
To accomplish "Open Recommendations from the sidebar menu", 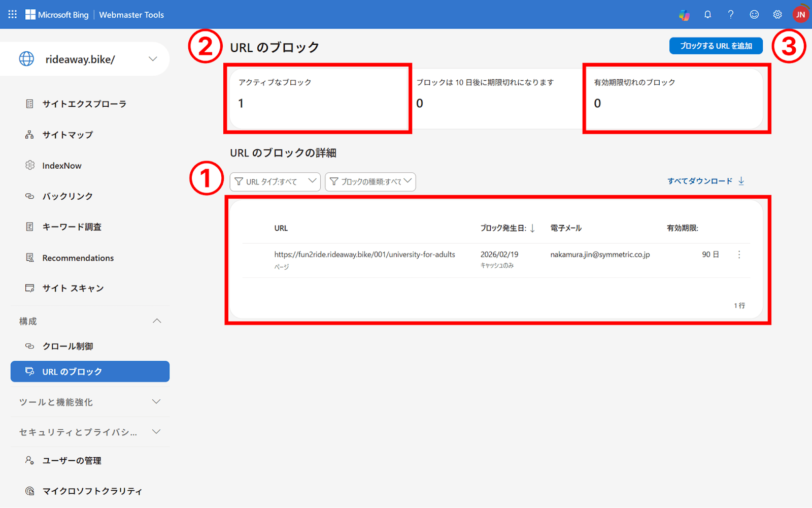I will click(78, 258).
